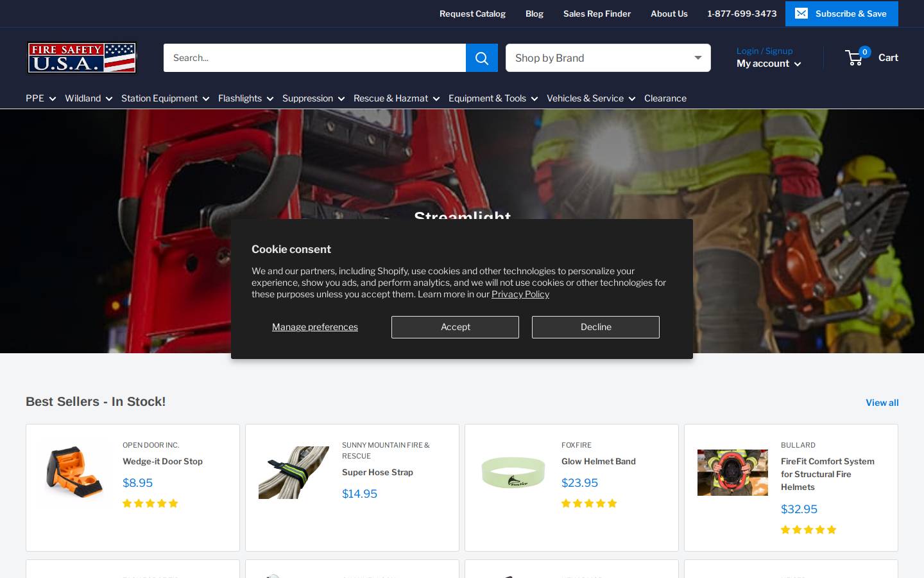Click the BULLARD brand label
The image size is (924, 578).
click(x=798, y=445)
